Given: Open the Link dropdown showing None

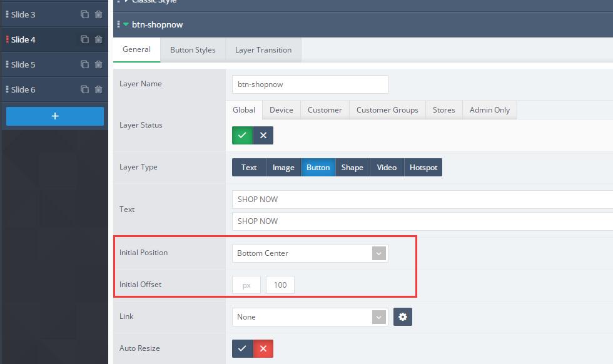Looking at the screenshot, I should [310, 316].
